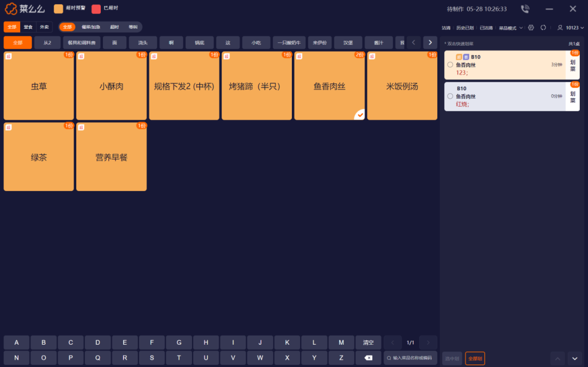Screen dimensions: 588x367
Task: Select the 全部 status filter beside 催菜/加急
Action: point(67,27)
